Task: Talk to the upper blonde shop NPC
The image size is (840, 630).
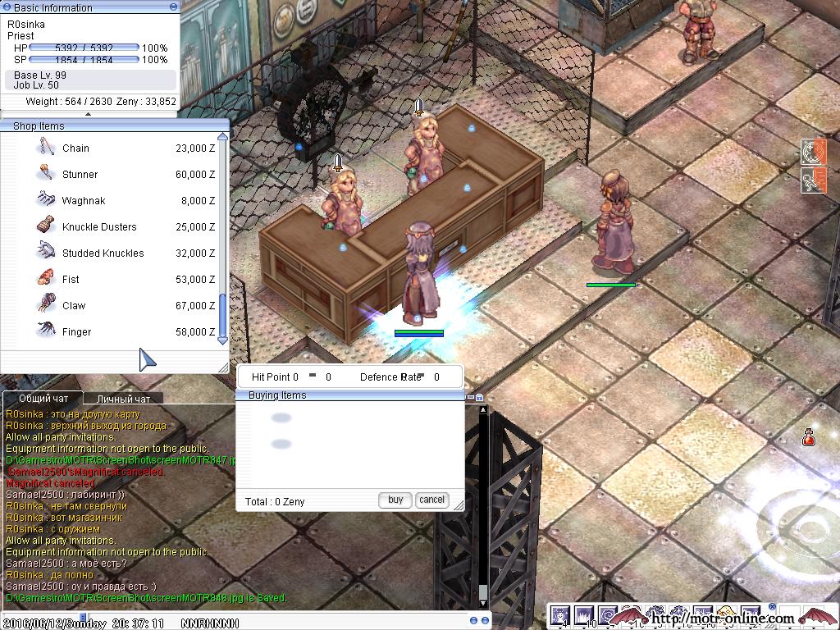Action: click(426, 151)
